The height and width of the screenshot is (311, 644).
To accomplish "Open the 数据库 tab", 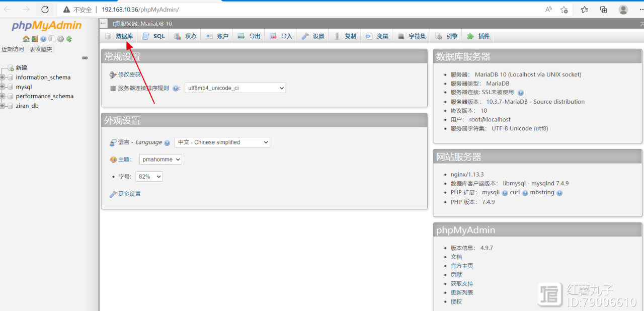I will [119, 36].
